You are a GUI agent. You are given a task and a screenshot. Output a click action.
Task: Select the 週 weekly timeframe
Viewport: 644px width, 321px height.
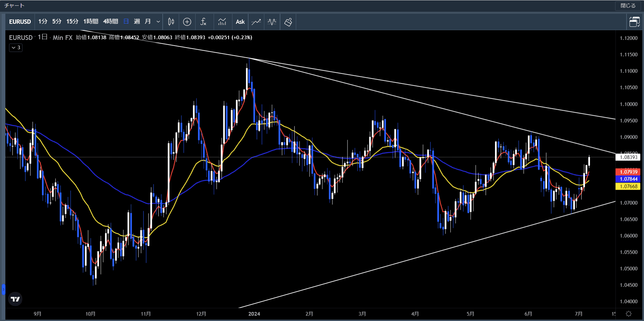137,21
